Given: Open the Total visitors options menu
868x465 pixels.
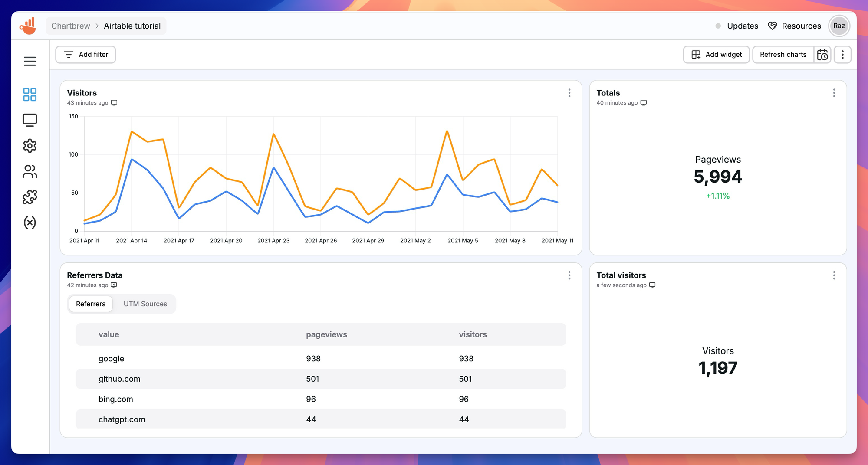Looking at the screenshot, I should coord(834,275).
